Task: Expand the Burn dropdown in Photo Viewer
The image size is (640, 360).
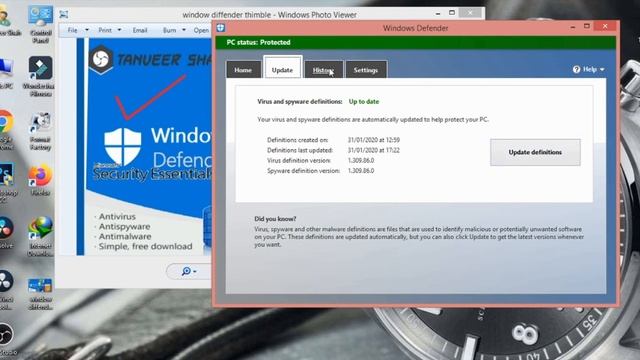Action: pyautogui.click(x=184, y=30)
